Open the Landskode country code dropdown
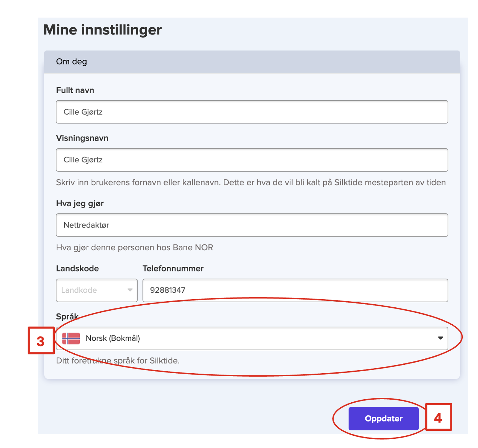Viewport: 478px width, 448px height. pos(96,290)
